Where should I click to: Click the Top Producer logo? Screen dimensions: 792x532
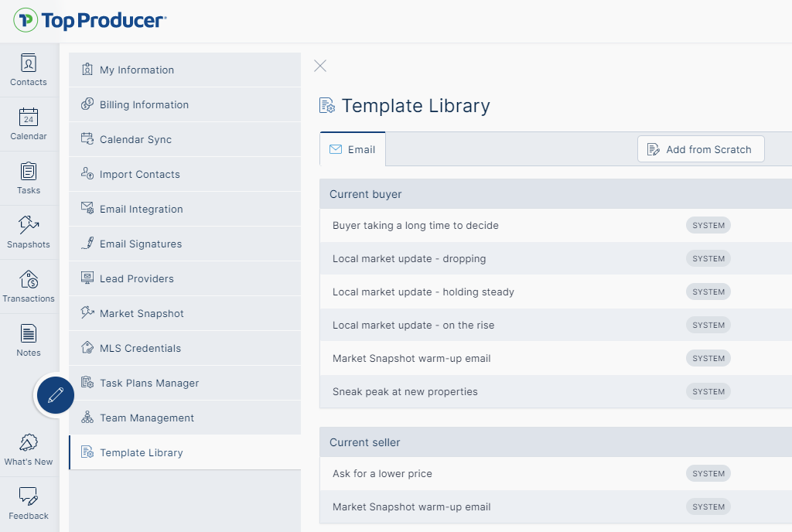pyautogui.click(x=90, y=20)
